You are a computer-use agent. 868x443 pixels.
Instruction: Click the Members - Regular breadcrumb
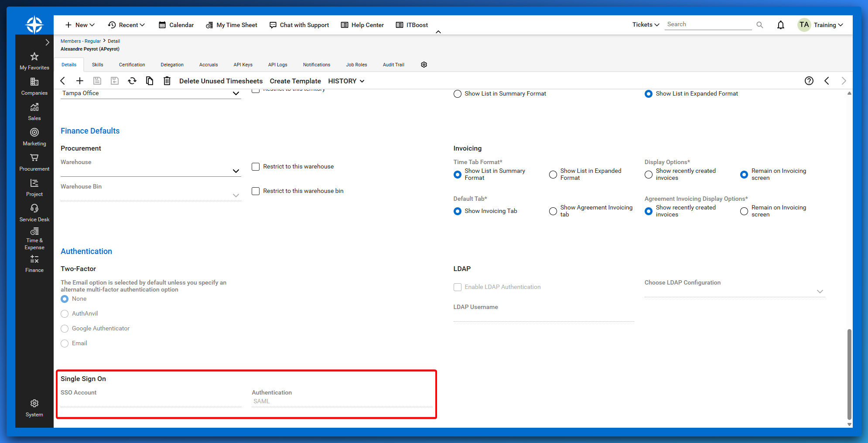pyautogui.click(x=81, y=41)
